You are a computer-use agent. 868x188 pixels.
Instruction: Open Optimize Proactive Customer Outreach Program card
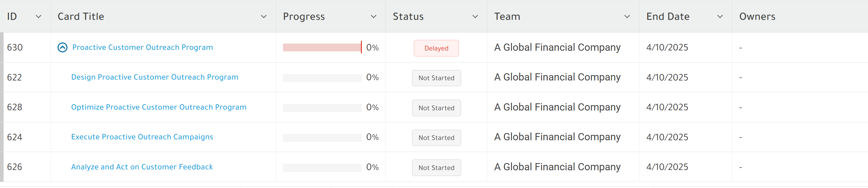click(x=159, y=107)
